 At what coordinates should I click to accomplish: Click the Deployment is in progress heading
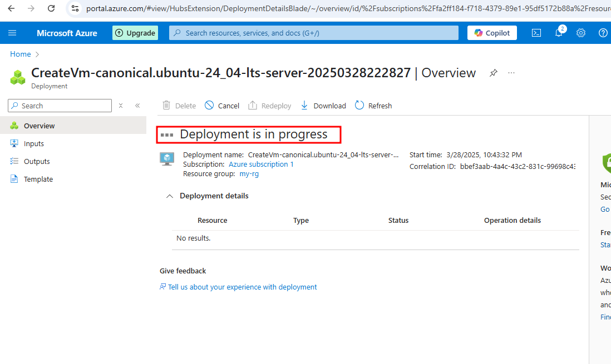click(254, 134)
